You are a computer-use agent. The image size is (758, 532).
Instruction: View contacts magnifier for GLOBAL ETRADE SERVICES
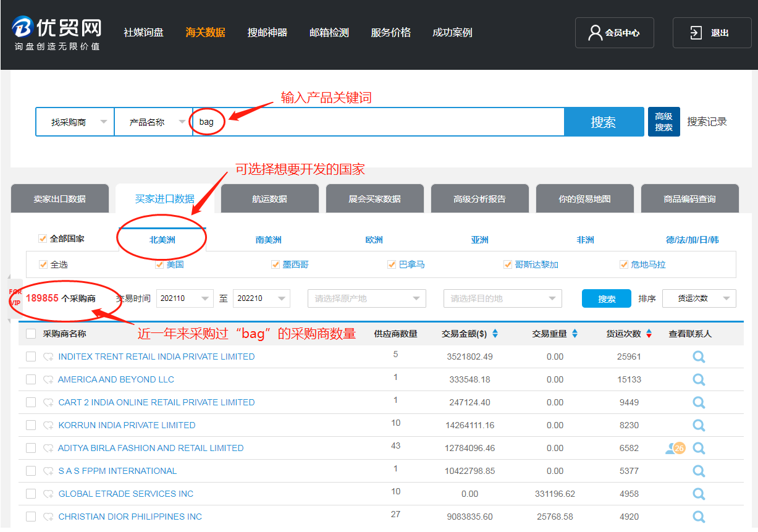point(699,494)
